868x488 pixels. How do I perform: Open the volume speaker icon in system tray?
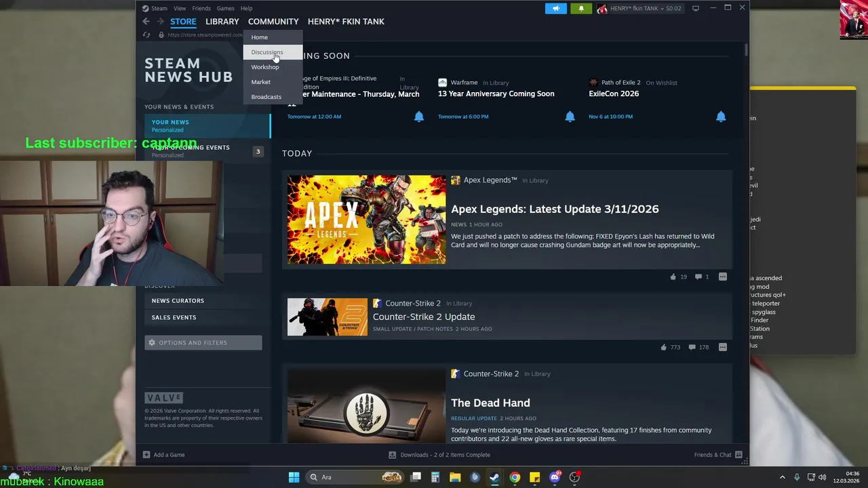click(823, 477)
